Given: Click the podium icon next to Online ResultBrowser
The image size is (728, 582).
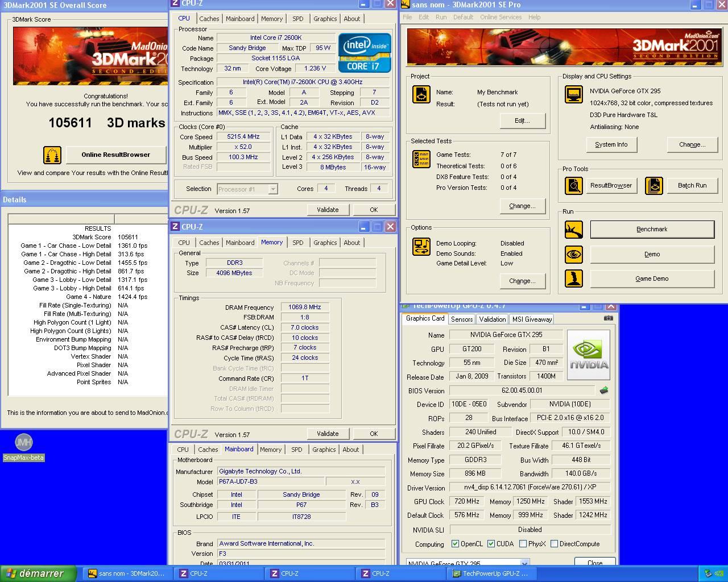Looking at the screenshot, I should (x=52, y=155).
